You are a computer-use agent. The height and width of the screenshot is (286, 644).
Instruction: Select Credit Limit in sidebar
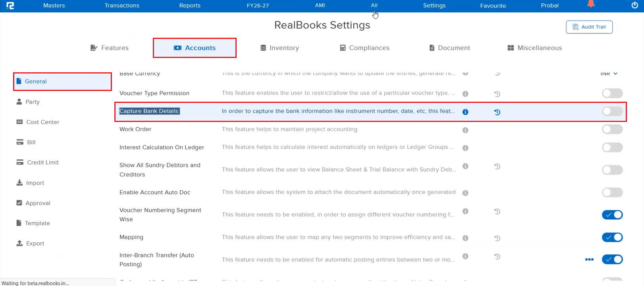click(37, 162)
